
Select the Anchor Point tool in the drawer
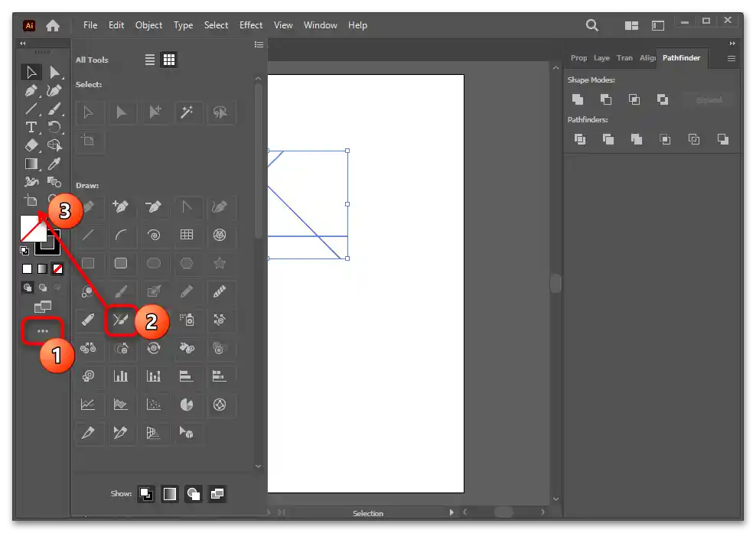point(187,207)
